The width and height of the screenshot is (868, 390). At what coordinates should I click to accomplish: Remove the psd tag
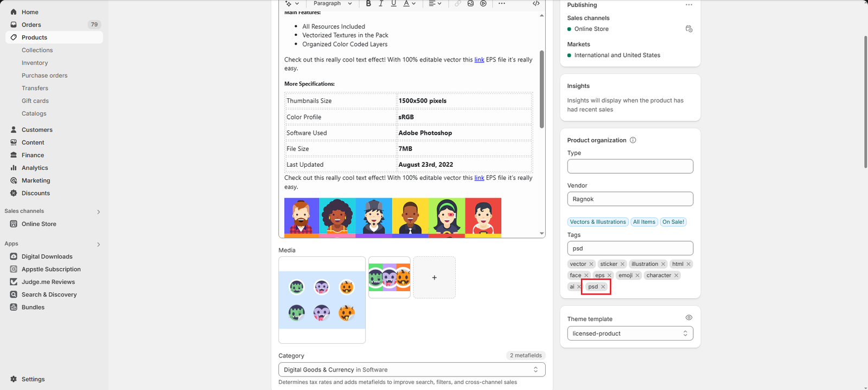tap(603, 287)
